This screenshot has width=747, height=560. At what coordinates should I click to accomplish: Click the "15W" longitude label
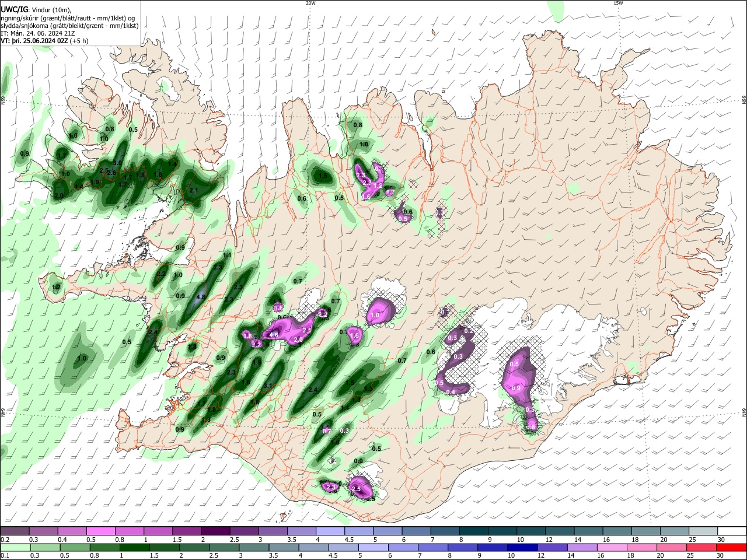pyautogui.click(x=618, y=3)
